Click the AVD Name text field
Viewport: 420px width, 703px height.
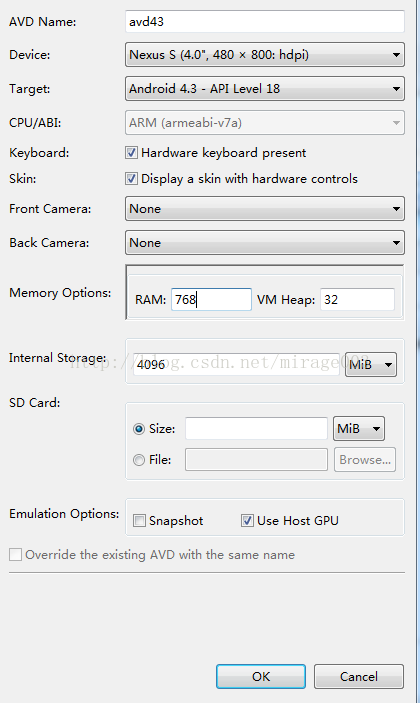[264, 22]
